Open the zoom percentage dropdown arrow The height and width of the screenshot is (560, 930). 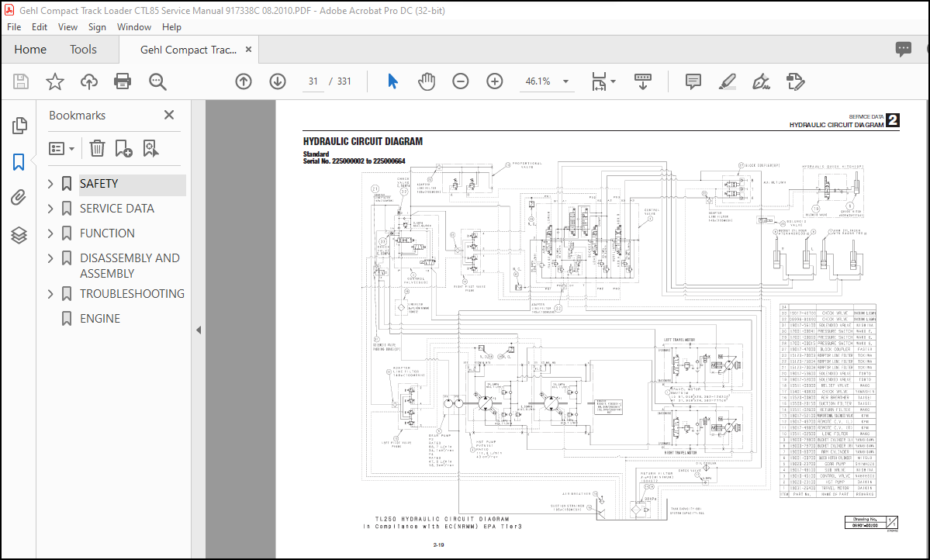[565, 82]
